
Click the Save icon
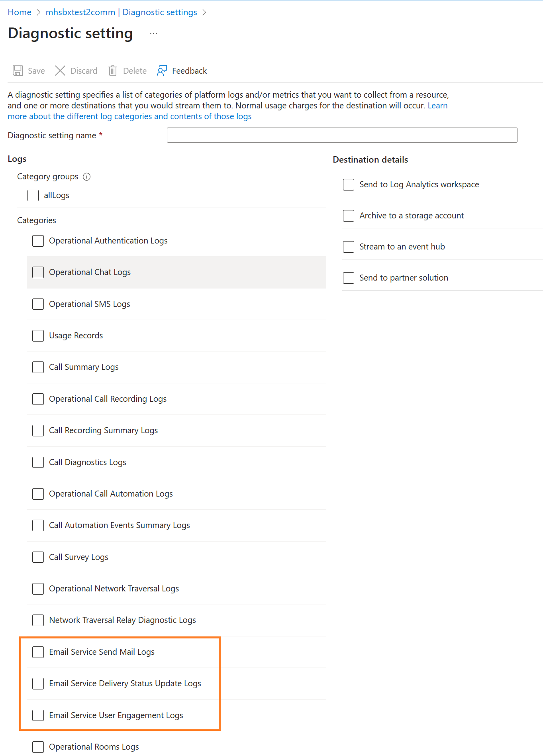(18, 71)
